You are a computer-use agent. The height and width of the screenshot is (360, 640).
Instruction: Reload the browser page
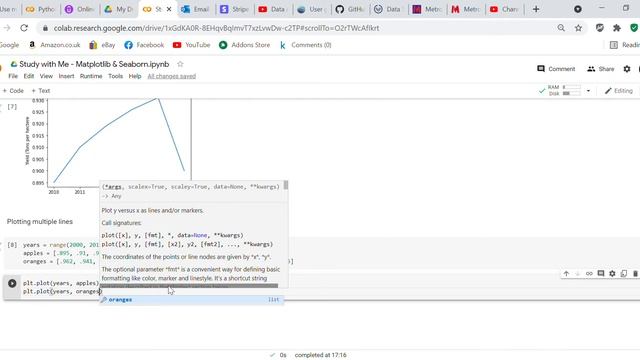point(24,28)
